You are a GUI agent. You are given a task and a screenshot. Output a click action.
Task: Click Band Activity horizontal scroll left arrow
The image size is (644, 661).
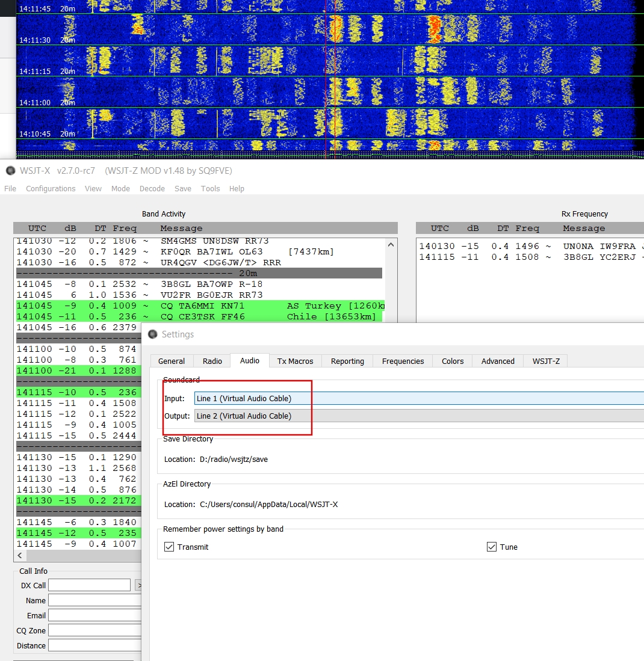click(x=20, y=556)
